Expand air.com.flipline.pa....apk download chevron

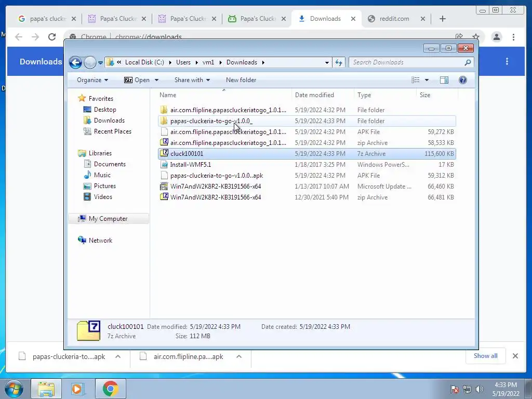pyautogui.click(x=239, y=356)
